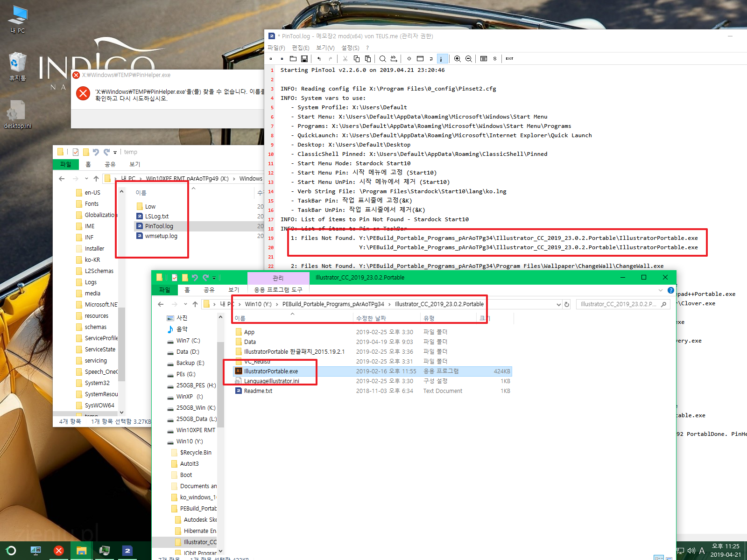This screenshot has height=560, width=747.
Task: Click Properties icon in Illustrator explorer quick access toolbar
Action: click(x=174, y=278)
